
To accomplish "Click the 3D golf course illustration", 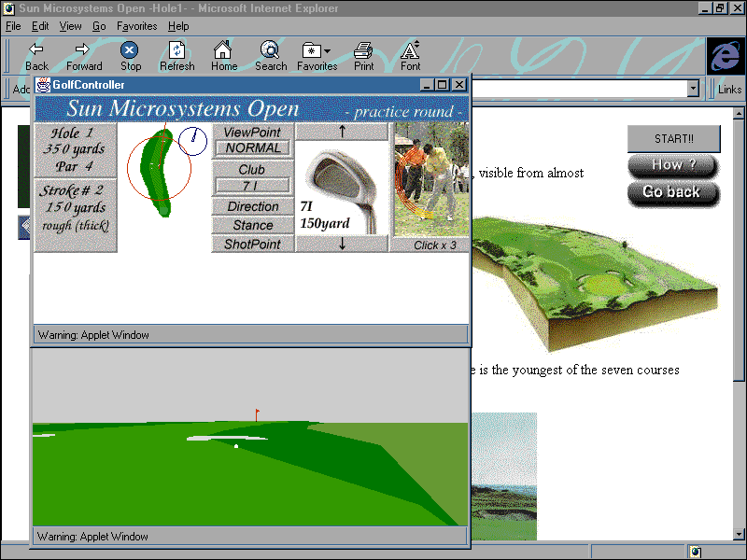I will pos(595,283).
